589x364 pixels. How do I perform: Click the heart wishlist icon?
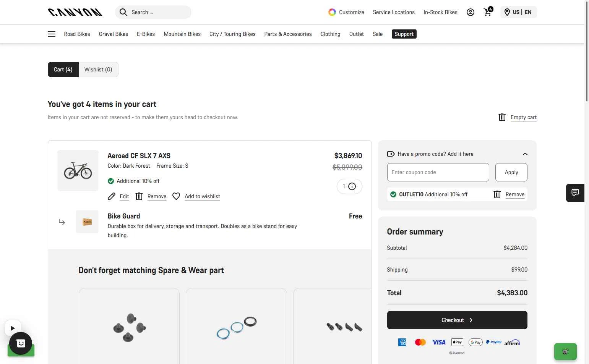pyautogui.click(x=176, y=196)
